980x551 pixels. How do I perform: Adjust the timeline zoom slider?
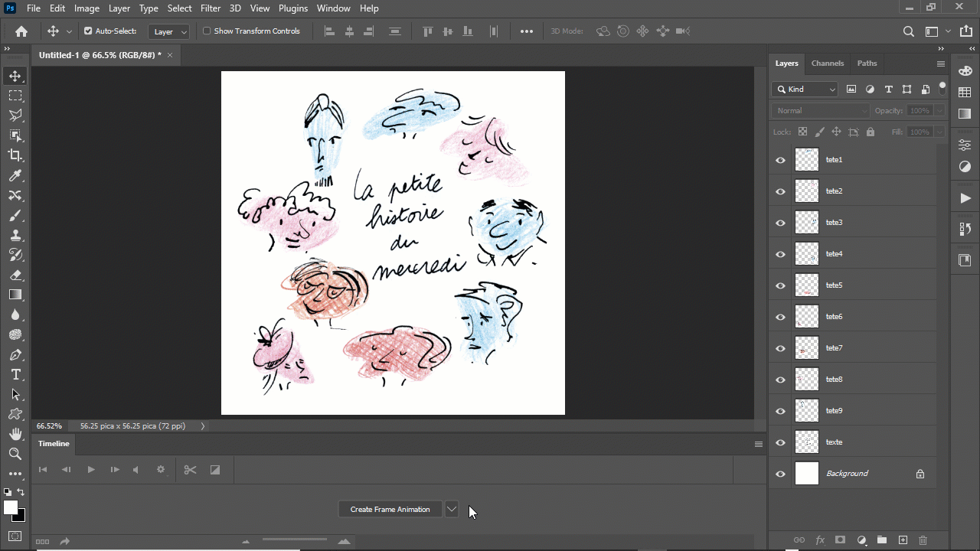tap(295, 541)
